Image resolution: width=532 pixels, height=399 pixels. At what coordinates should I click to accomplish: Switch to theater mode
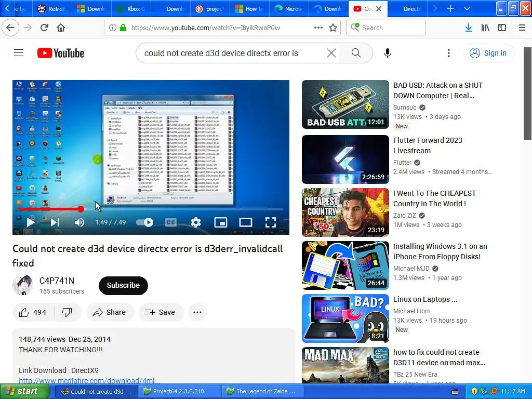tap(246, 222)
